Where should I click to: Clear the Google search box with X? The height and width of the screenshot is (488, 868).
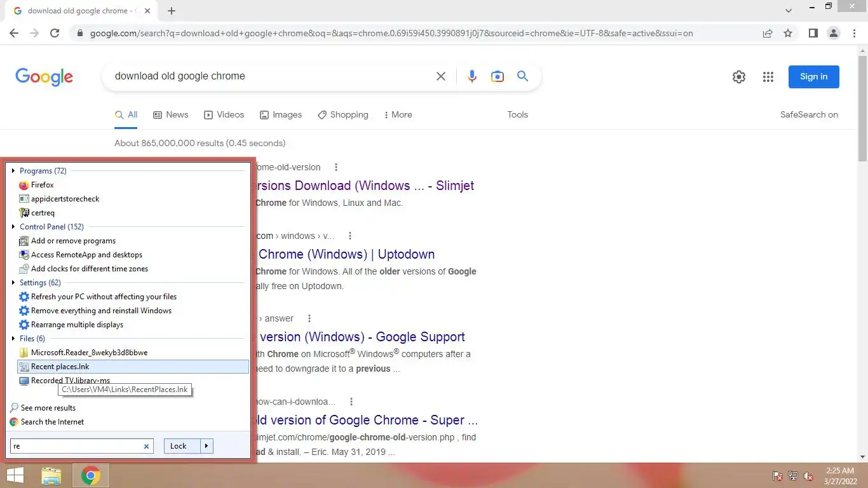[x=440, y=76]
